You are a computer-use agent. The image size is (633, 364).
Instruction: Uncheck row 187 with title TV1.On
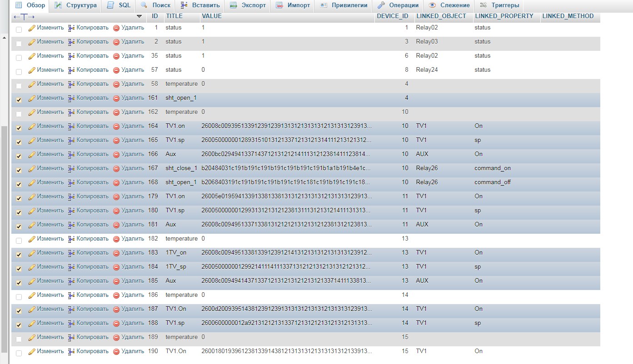pos(18,309)
